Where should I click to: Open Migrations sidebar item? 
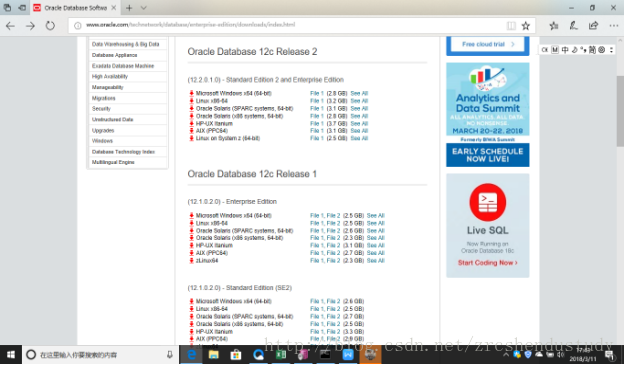103,98
